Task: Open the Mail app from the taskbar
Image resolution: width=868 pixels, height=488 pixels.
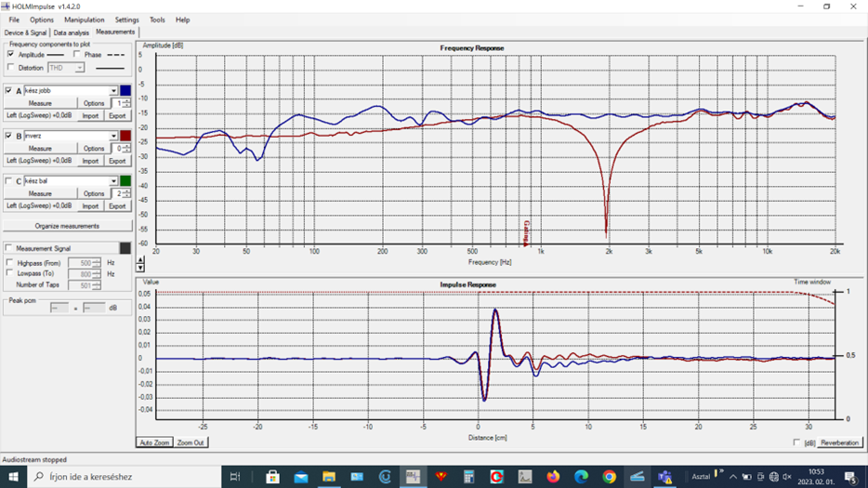Action: point(300,476)
